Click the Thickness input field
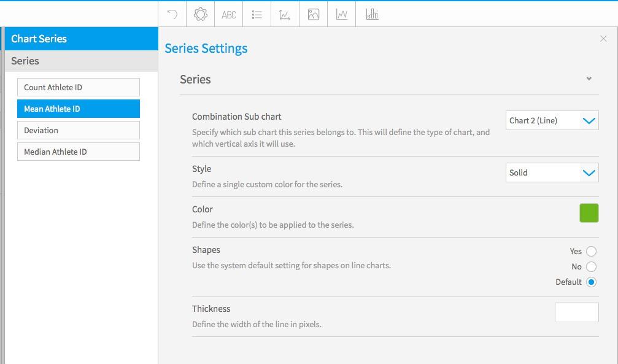618x364 pixels. tap(577, 312)
